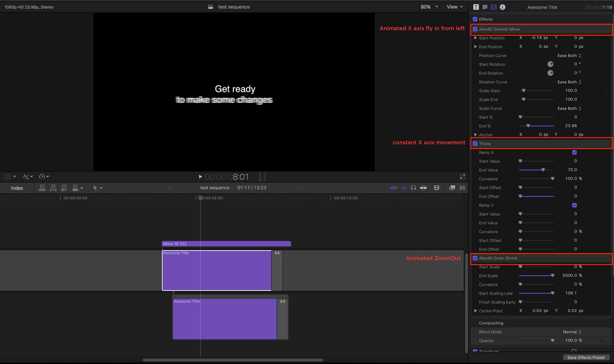This screenshot has height=364, width=614.
Task: Expand the Anchor disclosure triangle
Action: pos(476,135)
